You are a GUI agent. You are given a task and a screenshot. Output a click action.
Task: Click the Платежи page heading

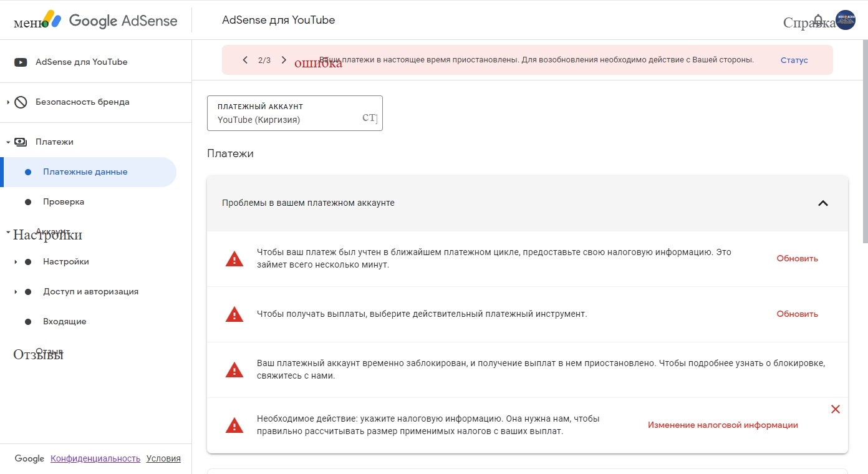click(x=230, y=153)
